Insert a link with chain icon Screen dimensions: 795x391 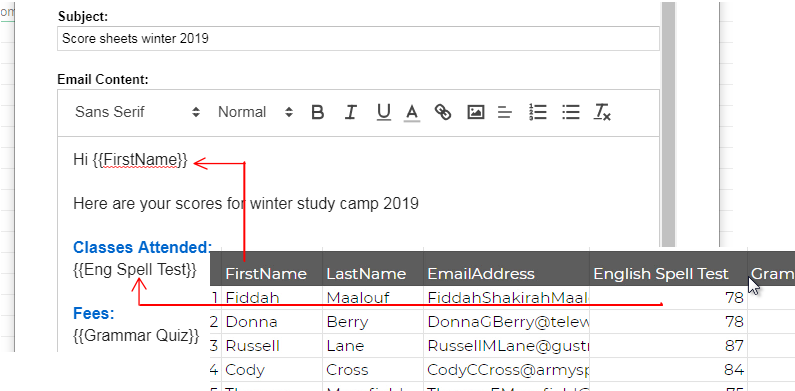pos(443,112)
